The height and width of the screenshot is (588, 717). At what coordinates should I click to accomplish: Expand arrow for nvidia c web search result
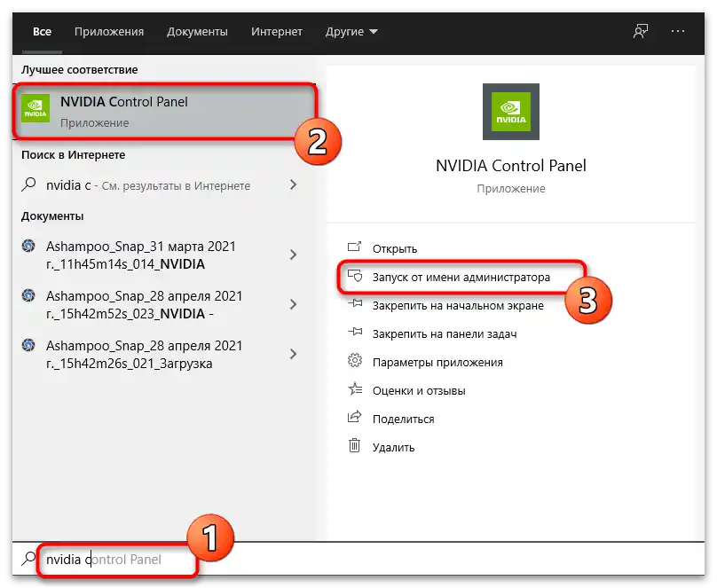(294, 184)
